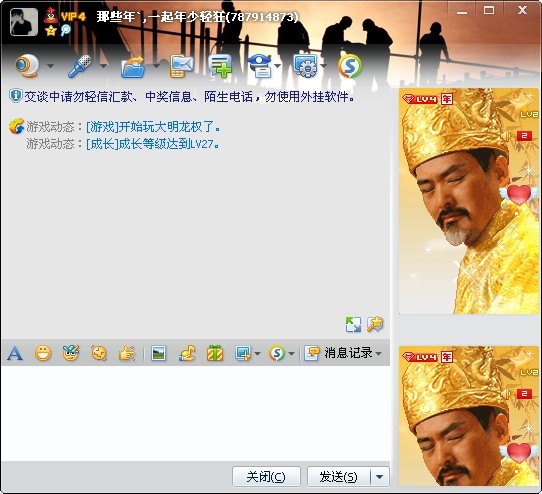Open font settings A icon
This screenshot has height=494, width=542.
coord(15,353)
